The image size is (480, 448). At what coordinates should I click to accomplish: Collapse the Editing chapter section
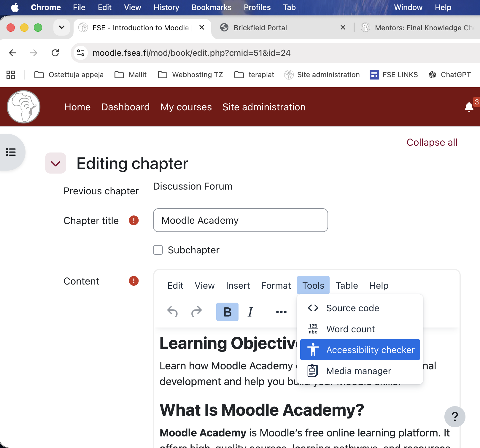pyautogui.click(x=55, y=163)
